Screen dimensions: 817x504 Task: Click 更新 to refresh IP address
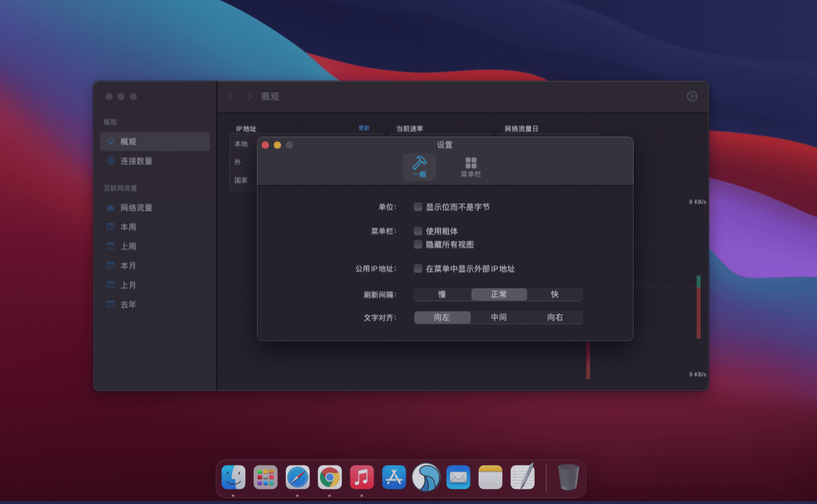pyautogui.click(x=365, y=128)
